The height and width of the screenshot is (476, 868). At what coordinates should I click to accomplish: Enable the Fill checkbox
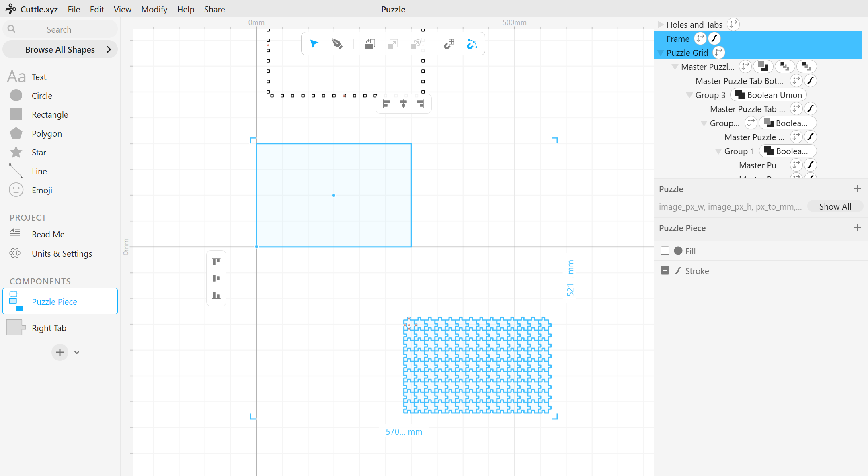[x=665, y=251]
